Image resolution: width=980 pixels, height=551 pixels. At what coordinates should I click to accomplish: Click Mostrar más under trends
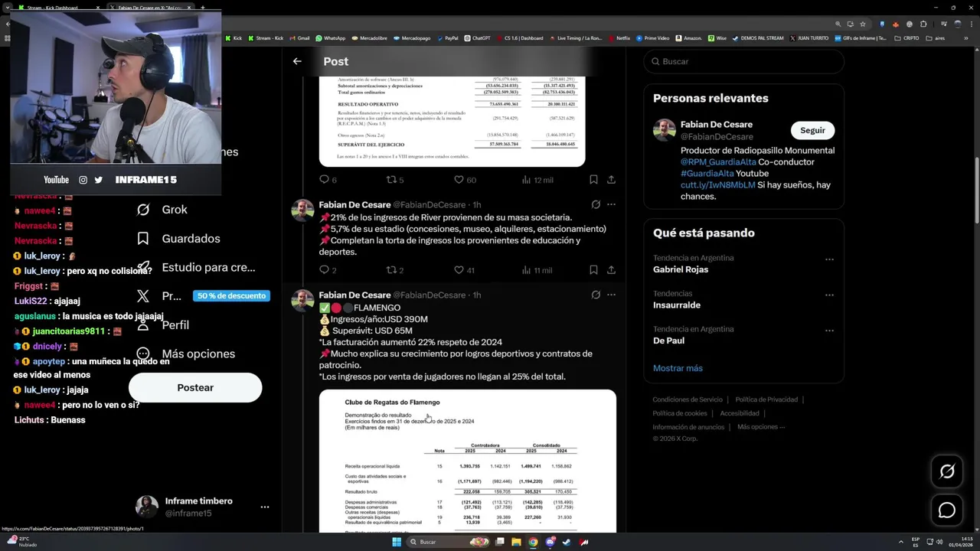click(x=678, y=368)
